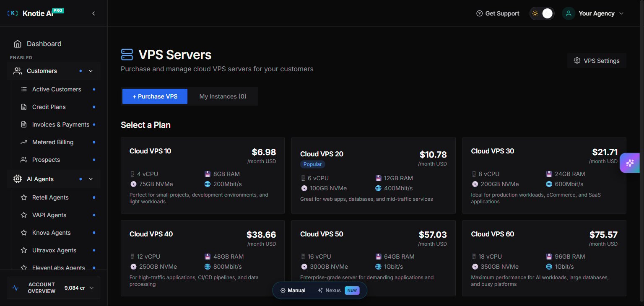
Task: Click the Nexus sparkle icon
Action: click(320, 290)
